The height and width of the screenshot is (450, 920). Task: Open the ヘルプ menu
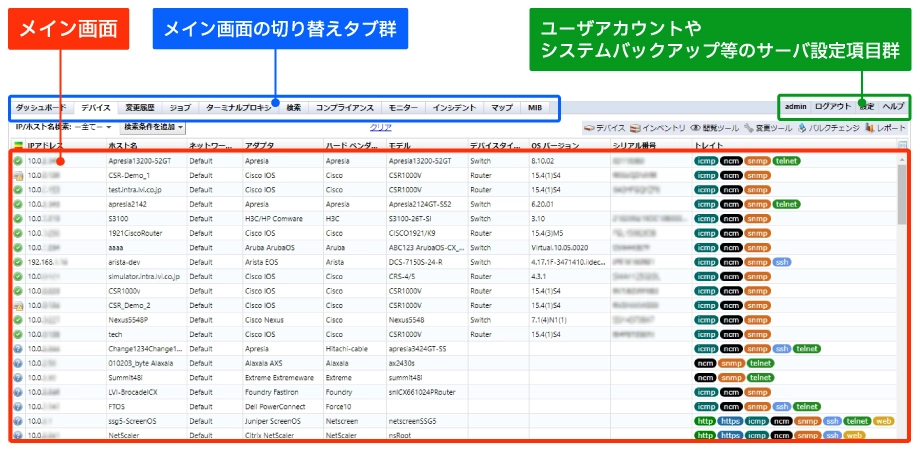893,107
